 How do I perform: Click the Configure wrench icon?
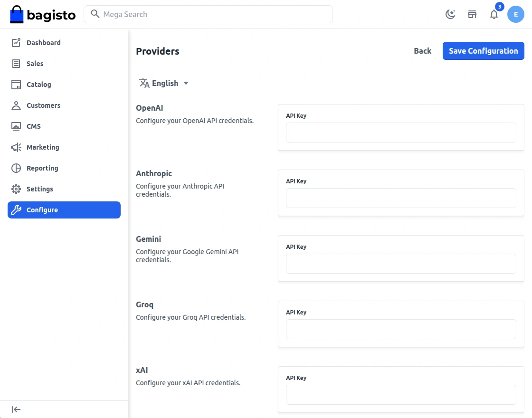(16, 209)
